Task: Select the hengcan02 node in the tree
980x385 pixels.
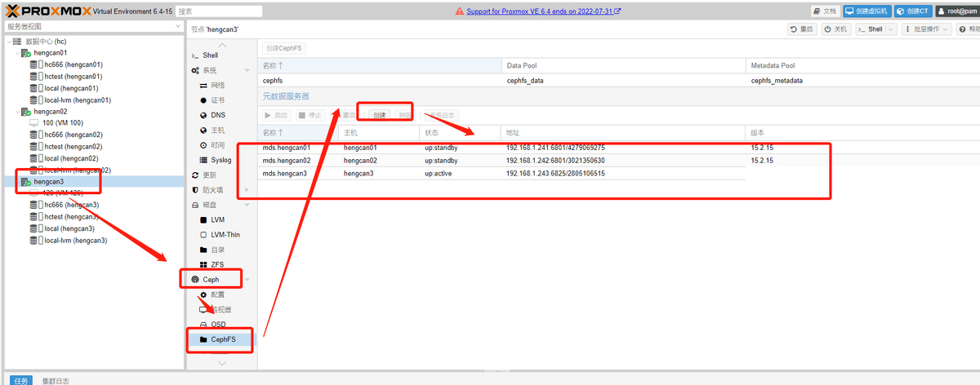Action: [x=51, y=111]
